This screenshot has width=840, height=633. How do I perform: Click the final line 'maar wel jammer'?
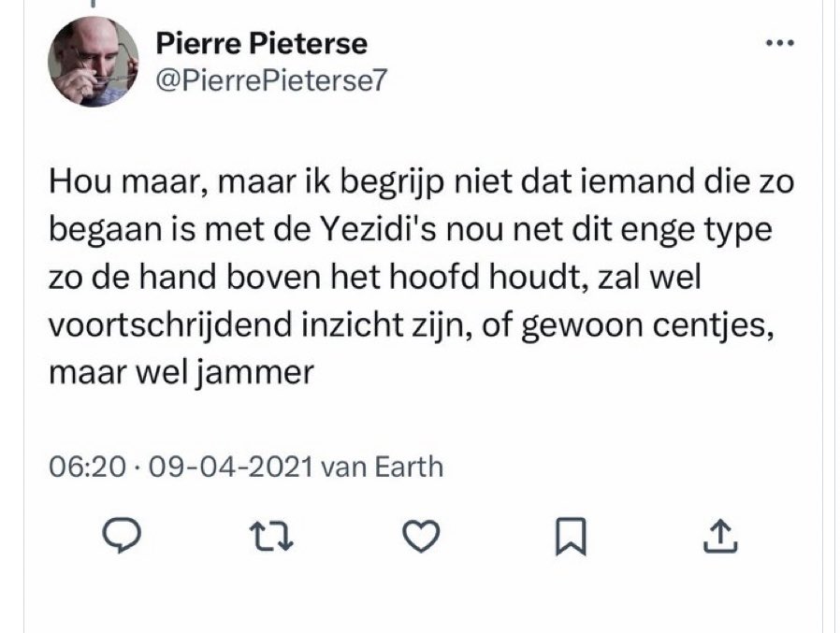pos(181,373)
